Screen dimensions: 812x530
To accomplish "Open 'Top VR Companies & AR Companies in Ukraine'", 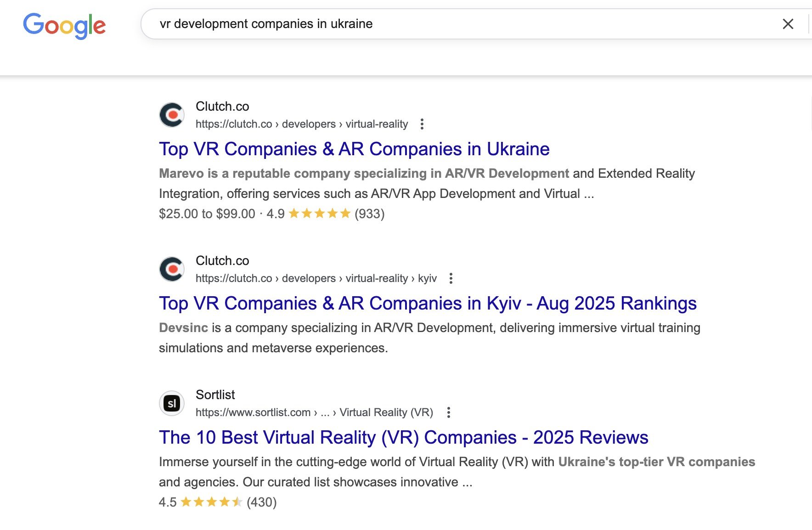I will [x=354, y=149].
